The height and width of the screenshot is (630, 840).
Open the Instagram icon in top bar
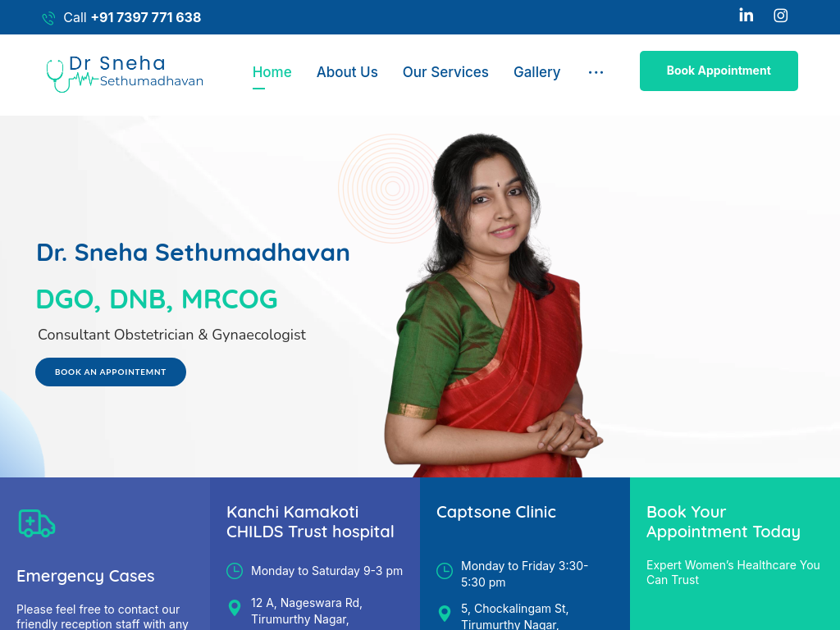point(781,16)
